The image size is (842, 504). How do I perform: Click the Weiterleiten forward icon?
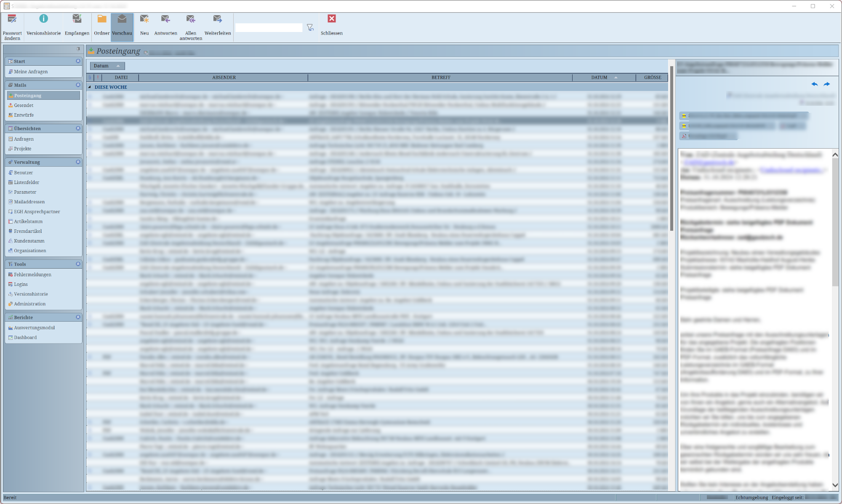(x=217, y=19)
